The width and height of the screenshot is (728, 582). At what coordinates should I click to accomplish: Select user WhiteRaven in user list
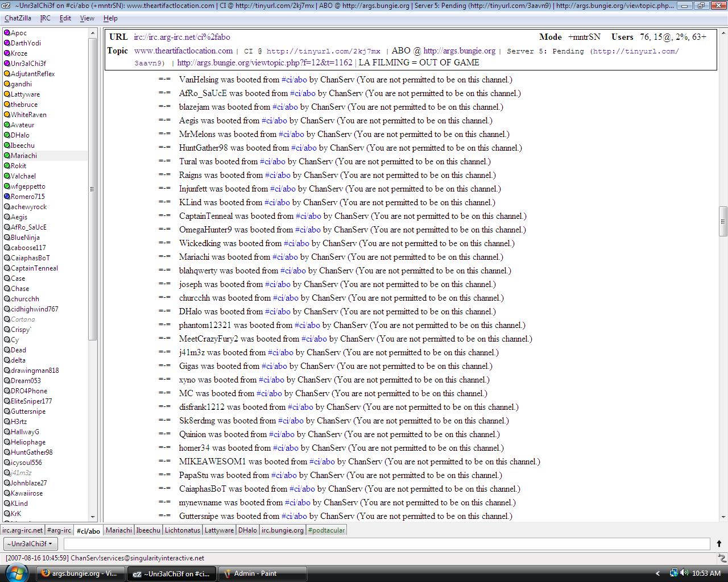pos(28,115)
